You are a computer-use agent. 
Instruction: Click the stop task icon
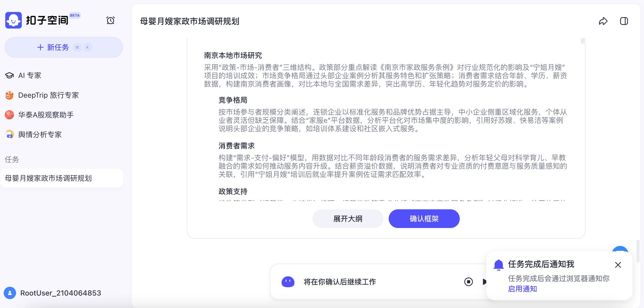click(468, 282)
